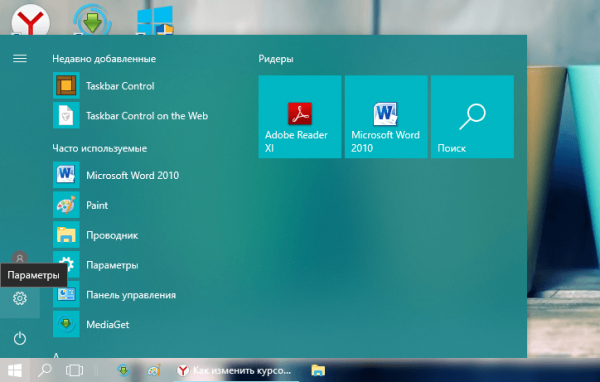Click the Ридеры tile group title
Viewport: 600px width, 382px height.
(x=276, y=59)
